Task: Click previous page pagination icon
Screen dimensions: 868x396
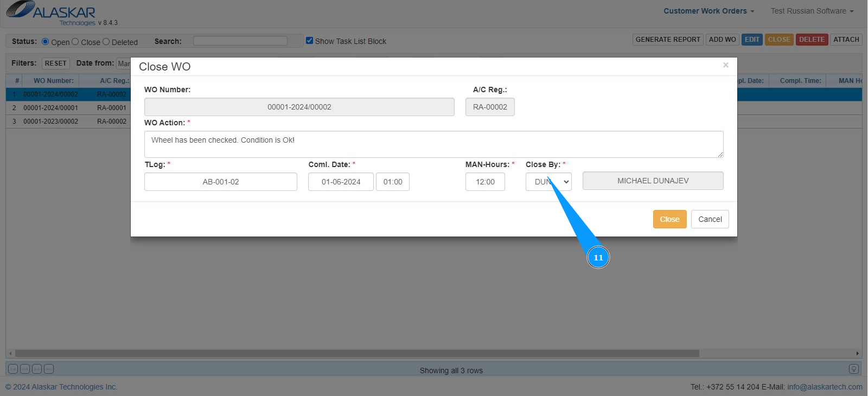Action: (25, 369)
